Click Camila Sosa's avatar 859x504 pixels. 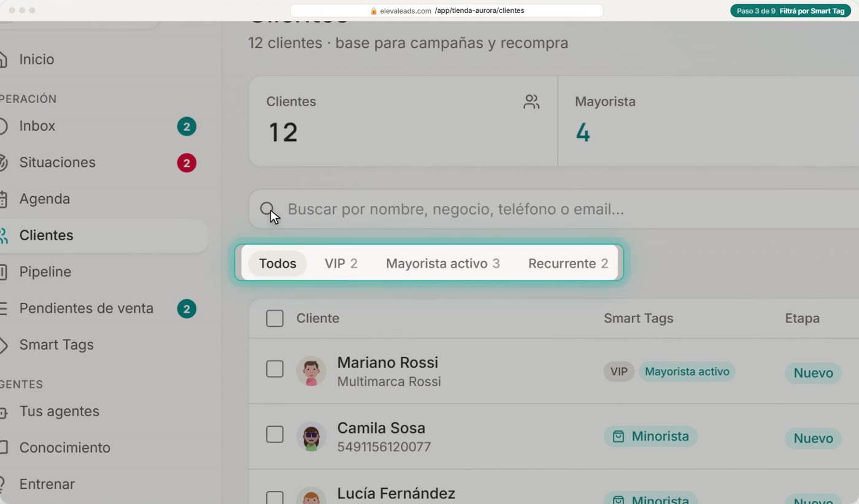pyautogui.click(x=311, y=437)
